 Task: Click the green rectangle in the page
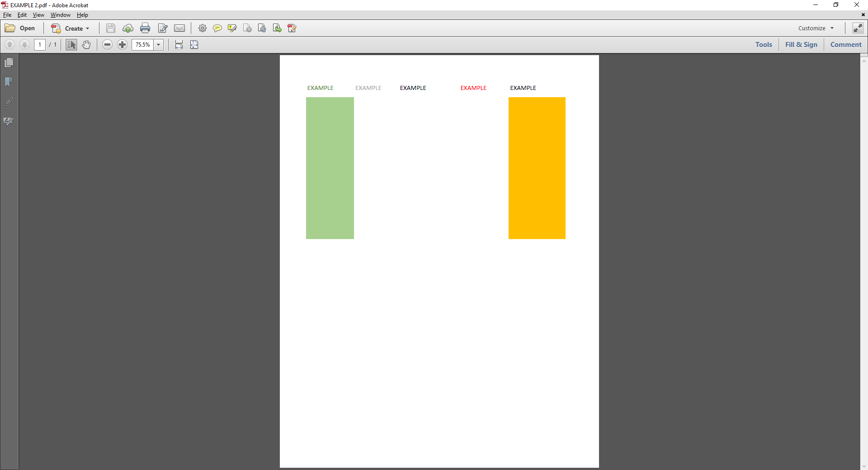[330, 168]
